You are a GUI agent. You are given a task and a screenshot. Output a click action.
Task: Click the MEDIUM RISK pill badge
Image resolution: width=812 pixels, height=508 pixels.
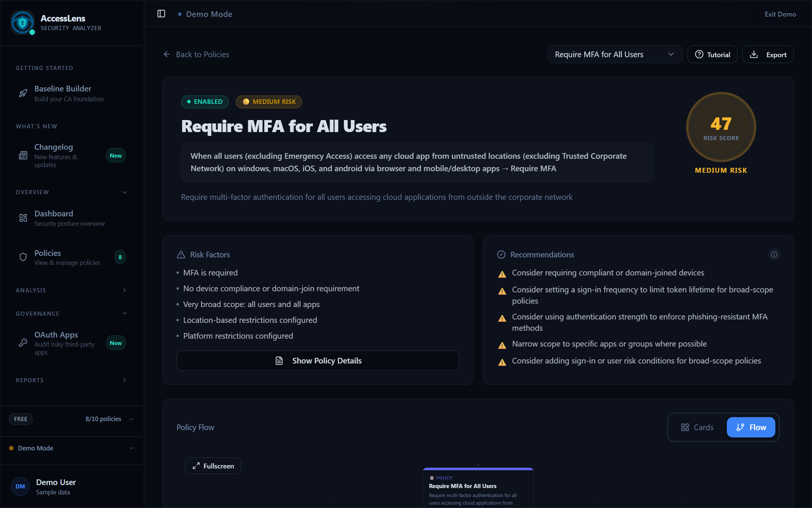click(269, 102)
